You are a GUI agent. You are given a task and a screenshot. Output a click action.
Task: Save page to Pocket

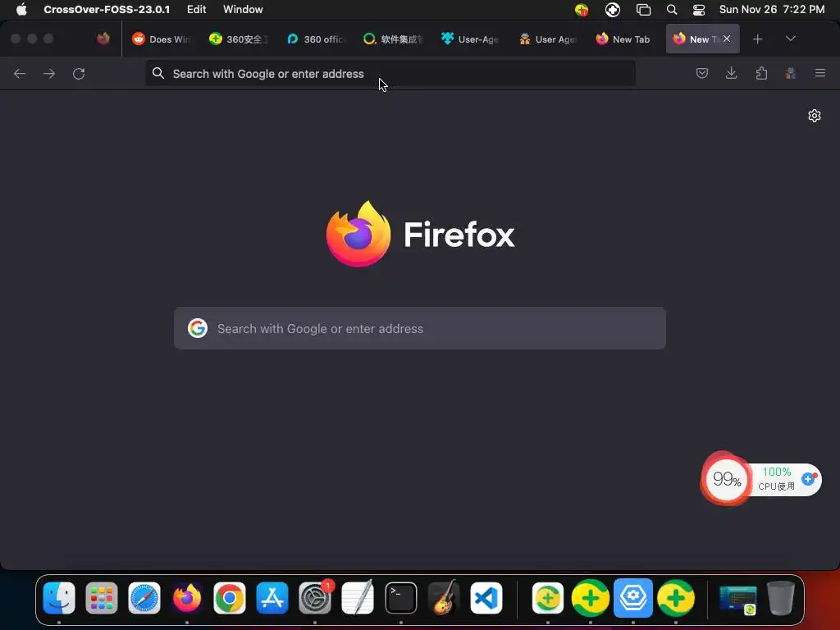[702, 73]
